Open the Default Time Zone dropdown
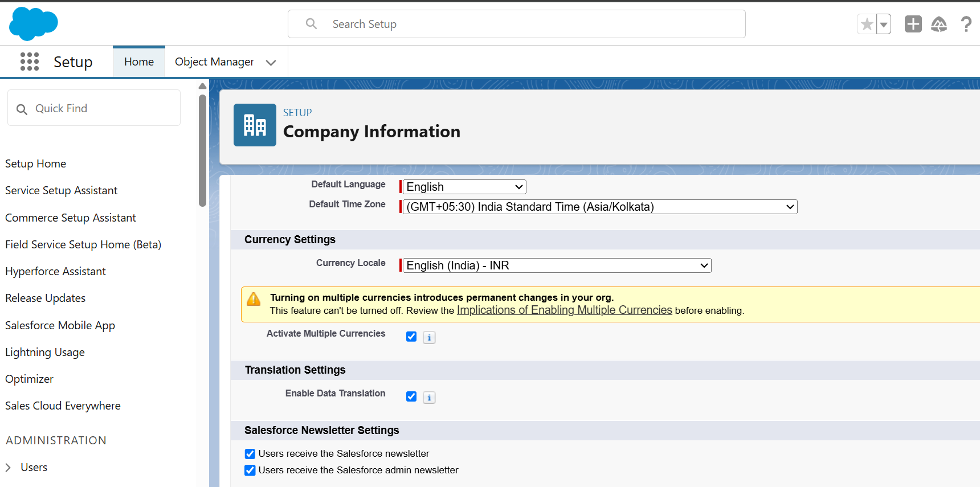980x487 pixels. click(599, 207)
